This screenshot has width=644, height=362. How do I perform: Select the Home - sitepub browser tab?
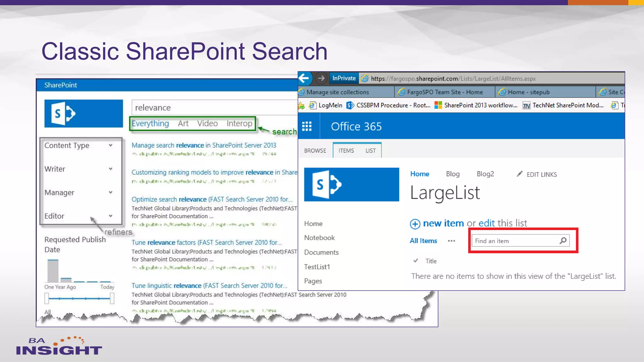pos(545,92)
